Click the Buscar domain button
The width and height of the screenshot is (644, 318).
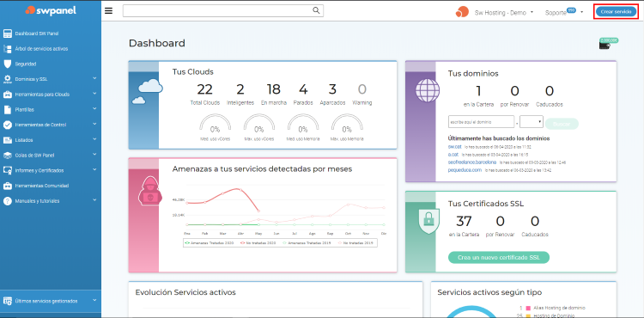tap(562, 123)
